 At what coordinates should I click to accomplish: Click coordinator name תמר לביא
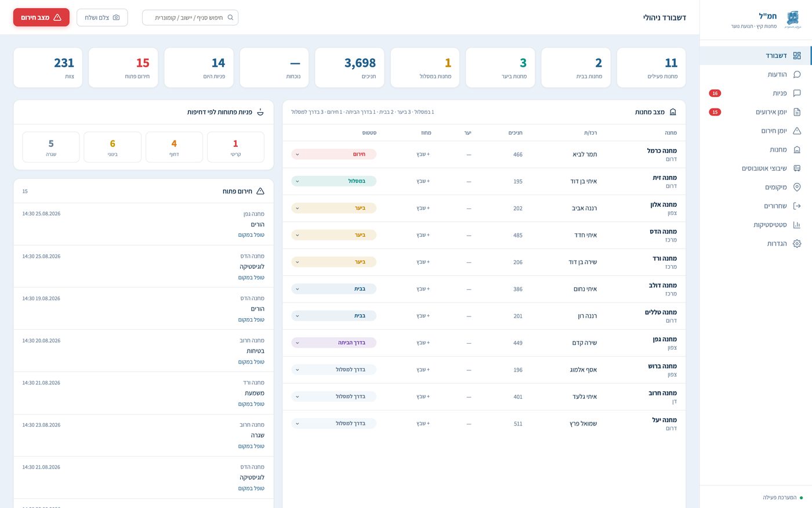pyautogui.click(x=585, y=154)
